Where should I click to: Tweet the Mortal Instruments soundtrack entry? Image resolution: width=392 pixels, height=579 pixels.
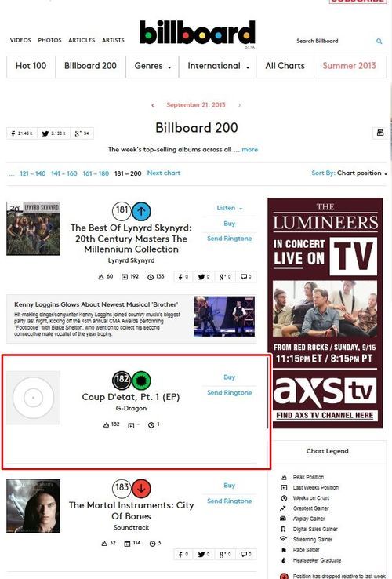coord(204,554)
